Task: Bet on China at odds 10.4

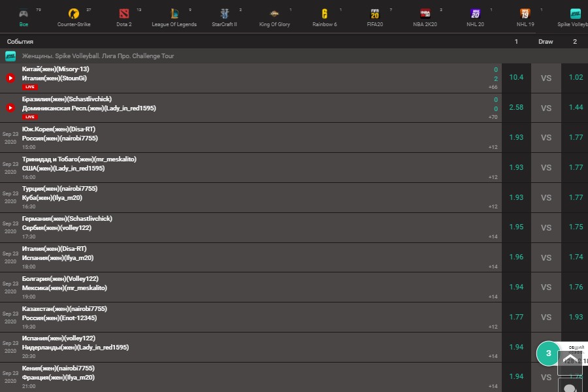Action: (516, 78)
